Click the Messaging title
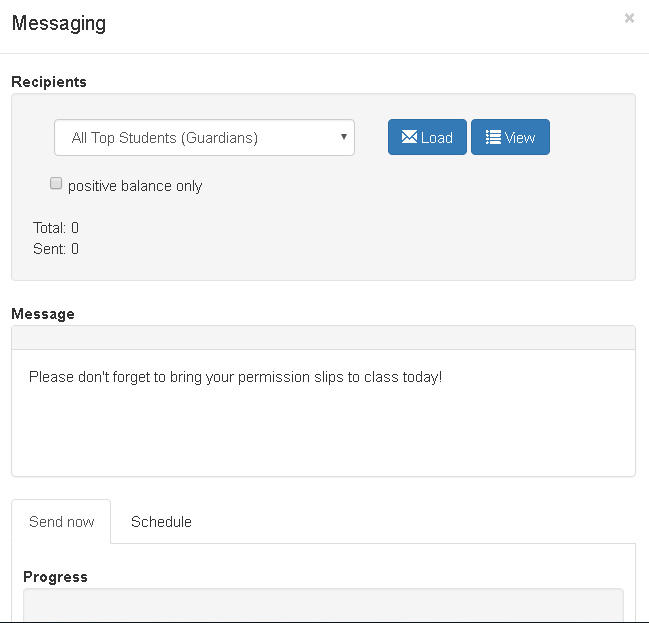This screenshot has width=649, height=623. 59,23
